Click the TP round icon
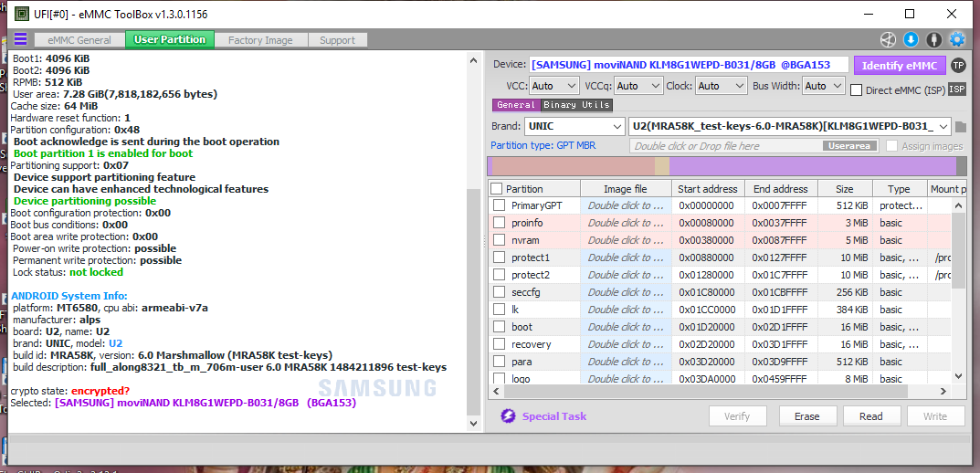The width and height of the screenshot is (980, 473). click(957, 65)
